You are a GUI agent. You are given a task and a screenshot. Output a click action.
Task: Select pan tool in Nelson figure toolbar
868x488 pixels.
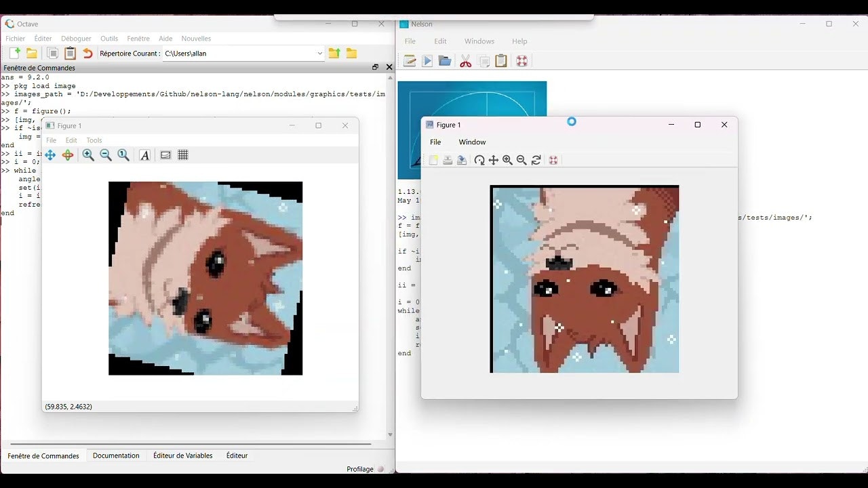pyautogui.click(x=494, y=160)
